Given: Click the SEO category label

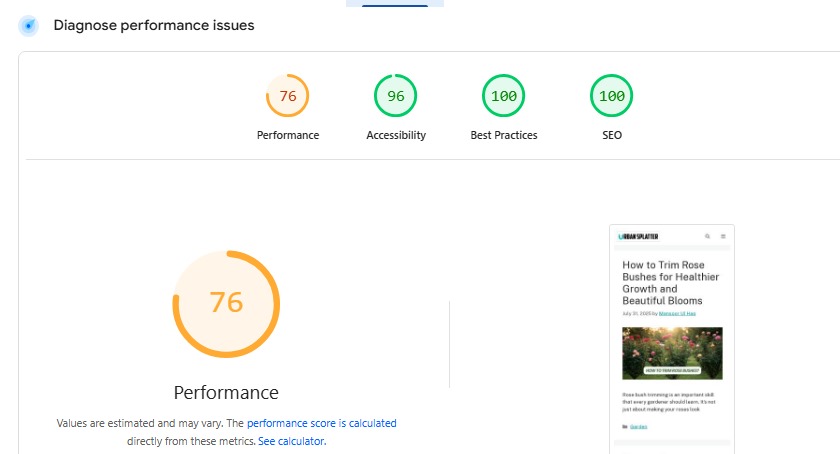Looking at the screenshot, I should [612, 135].
